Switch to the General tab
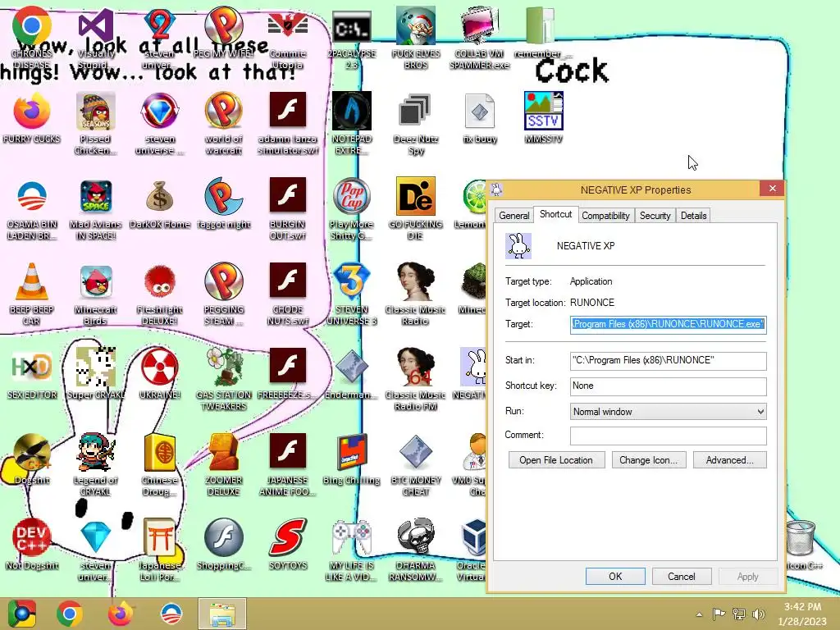This screenshot has width=840, height=630. [x=514, y=216]
